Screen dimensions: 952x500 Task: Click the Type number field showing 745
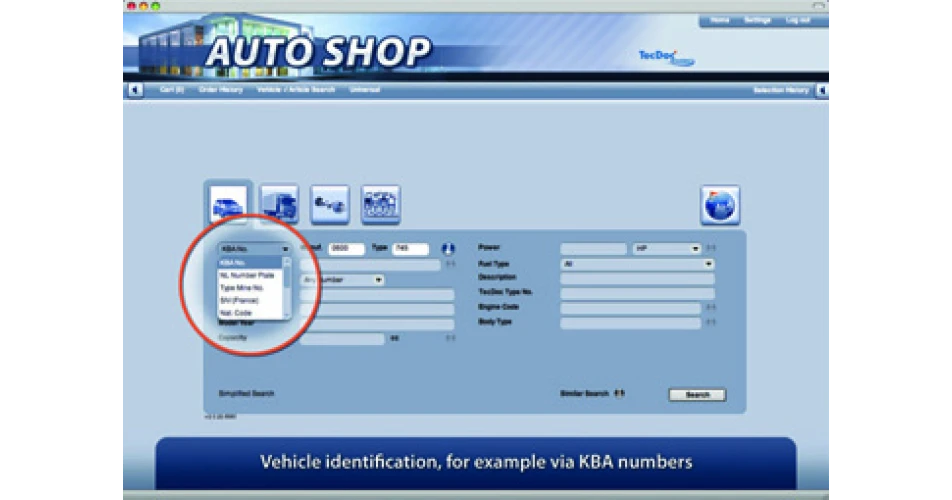(x=410, y=249)
